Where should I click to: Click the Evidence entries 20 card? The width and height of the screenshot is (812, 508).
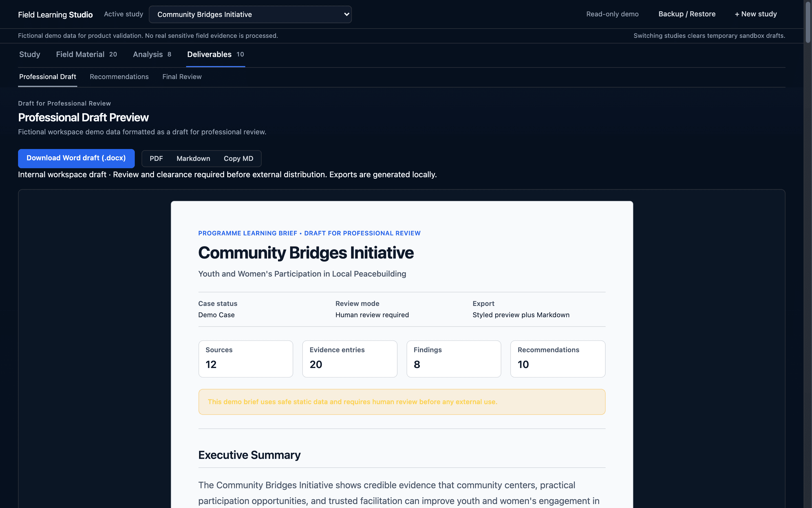350,359
